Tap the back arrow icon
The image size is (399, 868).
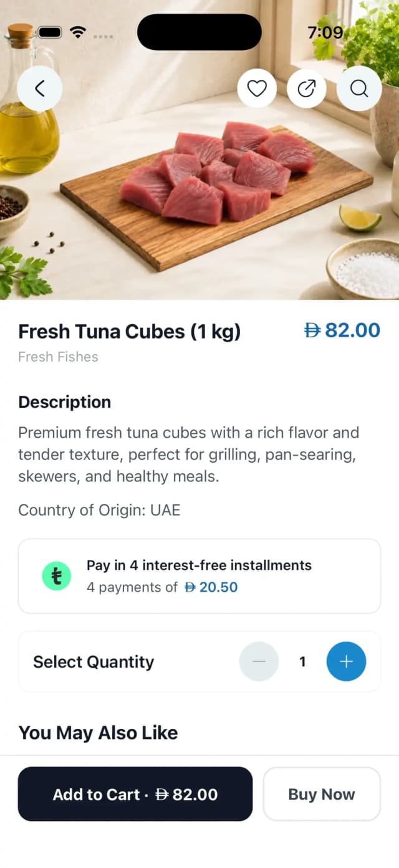39,89
